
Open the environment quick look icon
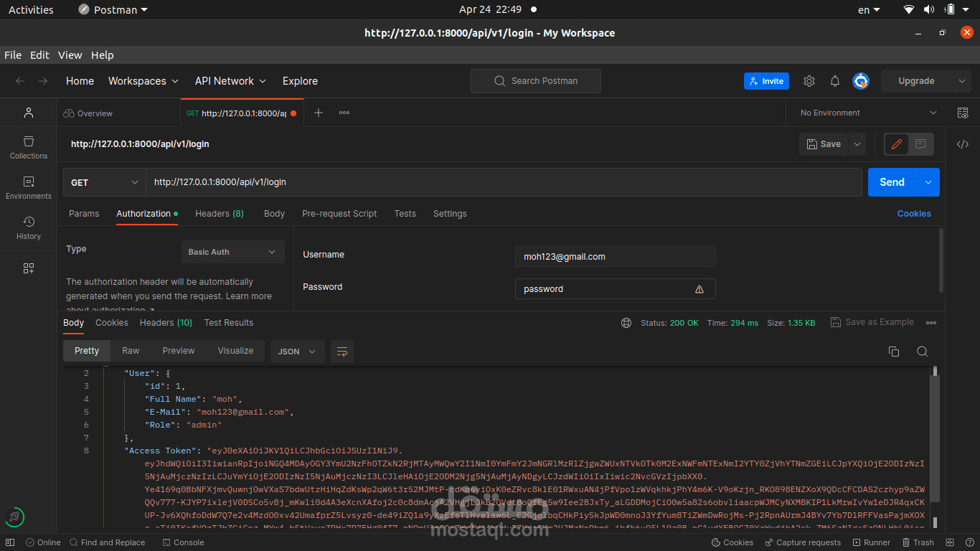[x=963, y=113]
